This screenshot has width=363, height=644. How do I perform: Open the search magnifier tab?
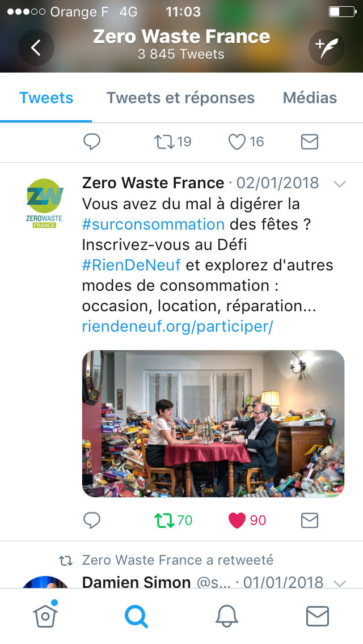coord(136,616)
